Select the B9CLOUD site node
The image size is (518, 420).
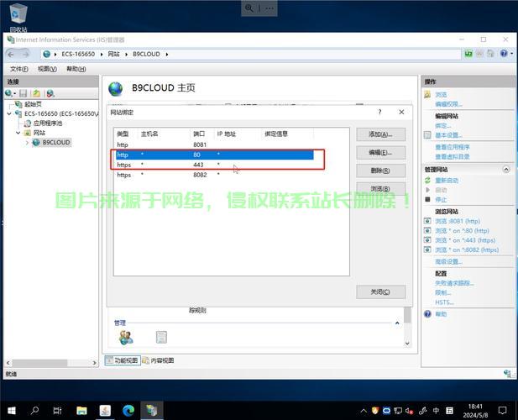pyautogui.click(x=56, y=143)
